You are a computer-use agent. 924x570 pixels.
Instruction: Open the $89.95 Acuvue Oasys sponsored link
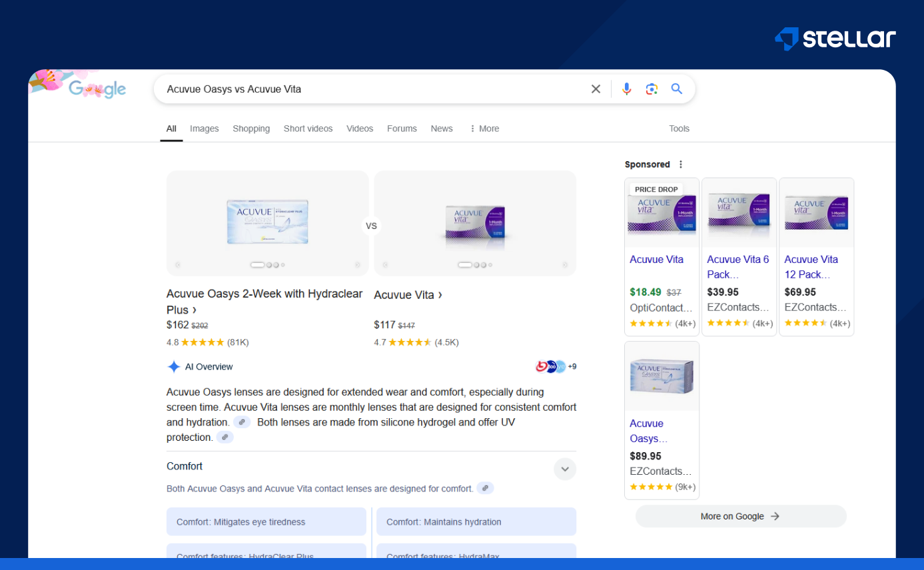(x=647, y=431)
